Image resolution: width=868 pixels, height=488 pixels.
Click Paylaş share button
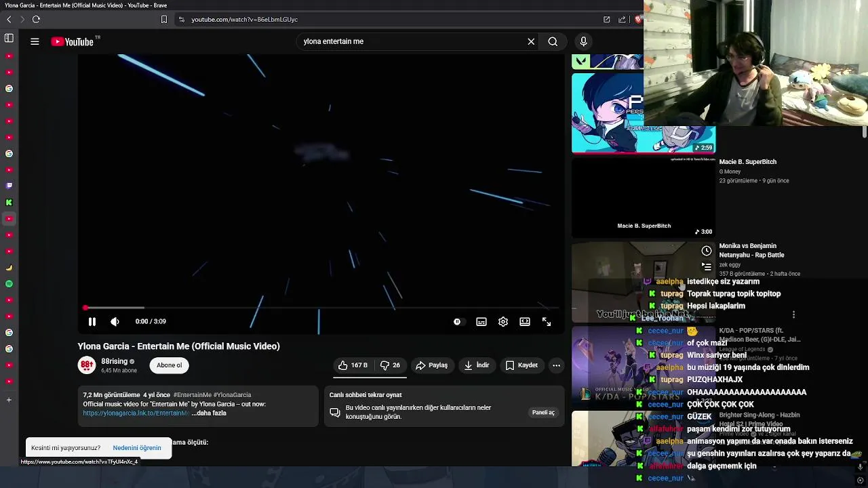[431, 365]
